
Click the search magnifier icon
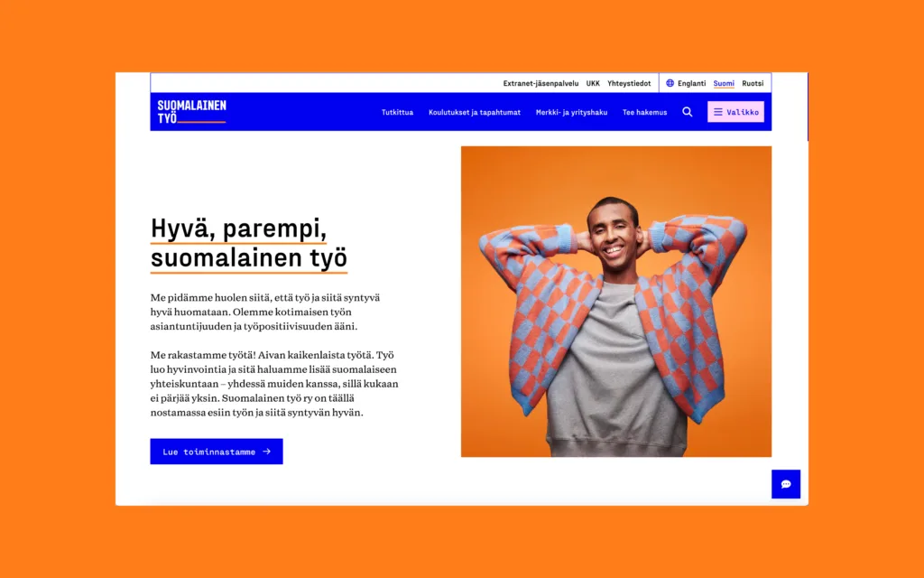pyautogui.click(x=687, y=112)
